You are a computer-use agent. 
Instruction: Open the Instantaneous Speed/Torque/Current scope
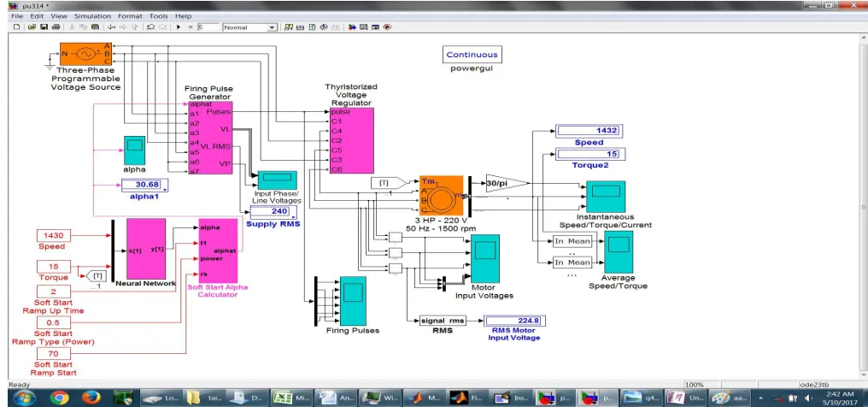pyautogui.click(x=607, y=197)
